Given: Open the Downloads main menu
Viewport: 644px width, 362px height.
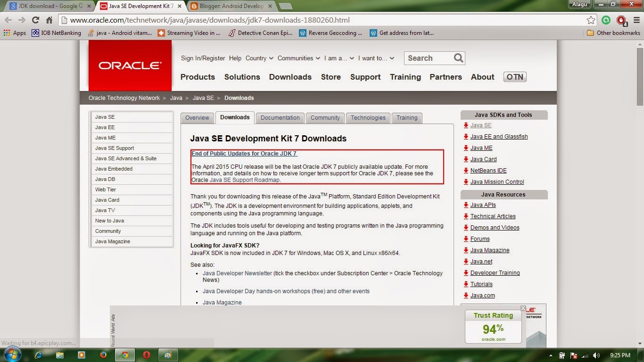Looking at the screenshot, I should (x=290, y=77).
